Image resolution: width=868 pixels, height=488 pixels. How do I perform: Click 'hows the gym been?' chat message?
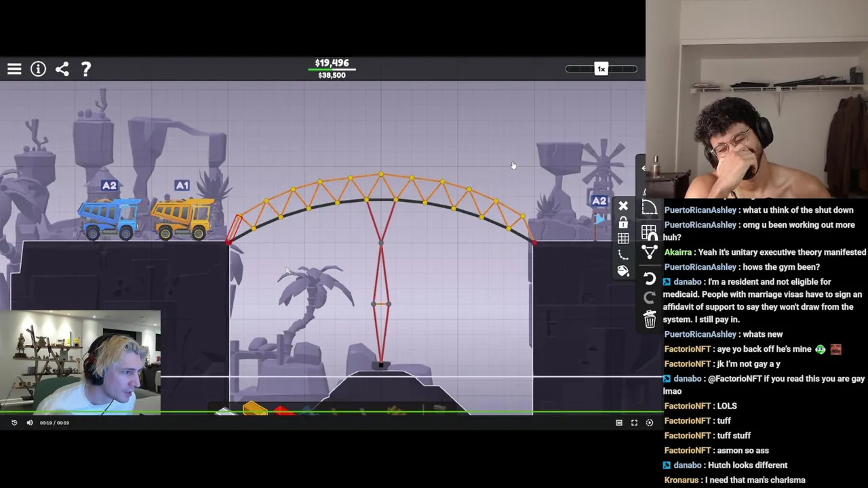[781, 267]
